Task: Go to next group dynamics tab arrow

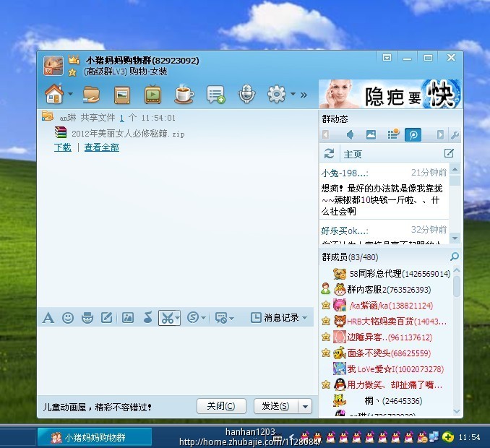Action: pos(440,135)
